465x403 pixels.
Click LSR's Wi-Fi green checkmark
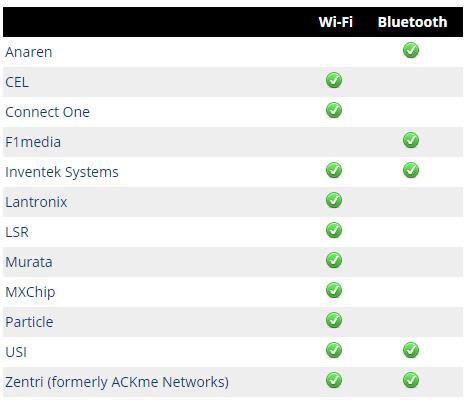coord(334,230)
